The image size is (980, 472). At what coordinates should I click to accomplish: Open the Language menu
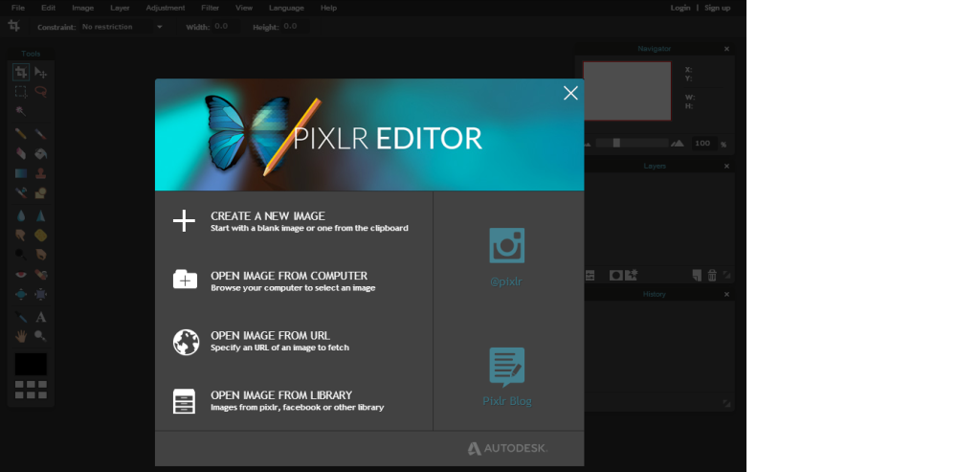286,8
